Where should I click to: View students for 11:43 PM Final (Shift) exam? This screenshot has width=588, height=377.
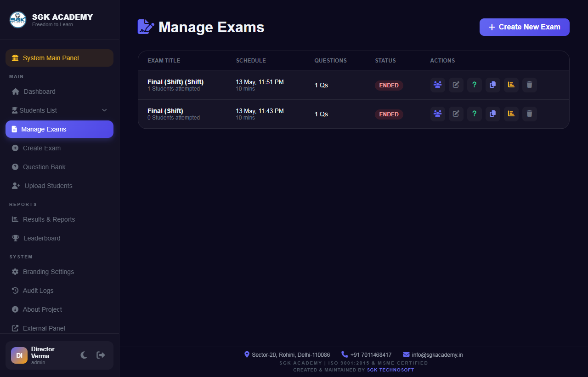pos(438,114)
